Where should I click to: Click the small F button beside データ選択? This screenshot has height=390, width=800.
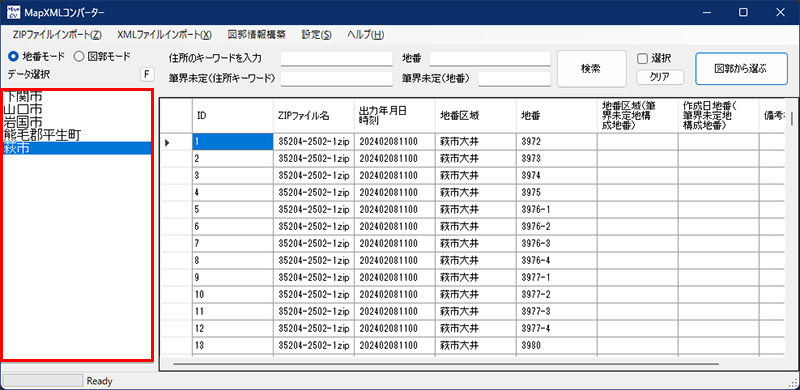tap(147, 75)
